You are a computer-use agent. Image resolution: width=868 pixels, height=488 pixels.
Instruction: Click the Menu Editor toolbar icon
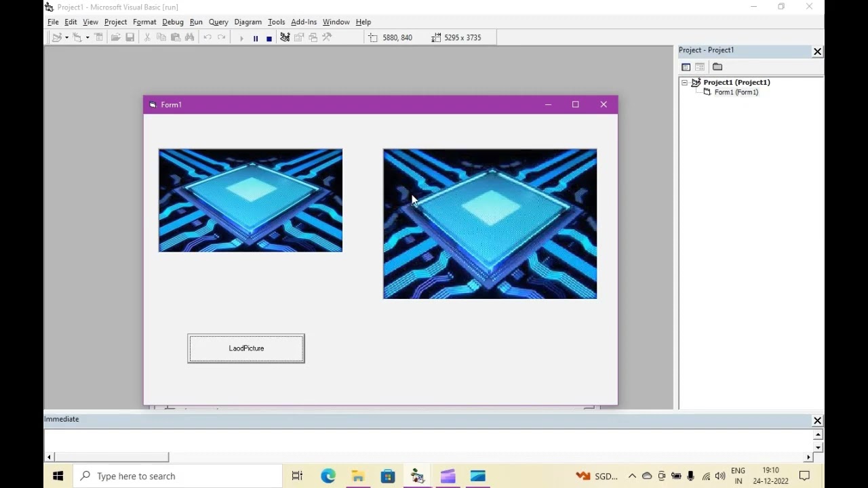(99, 38)
